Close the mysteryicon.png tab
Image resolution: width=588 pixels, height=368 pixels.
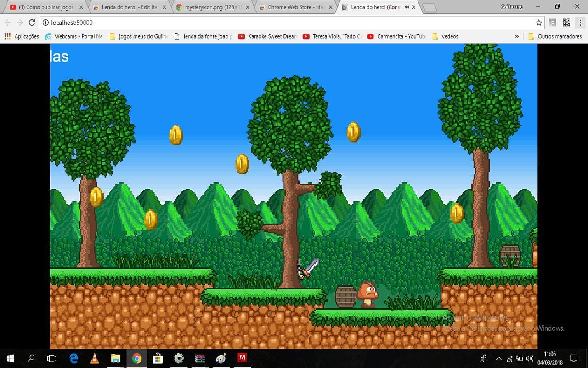(x=248, y=7)
